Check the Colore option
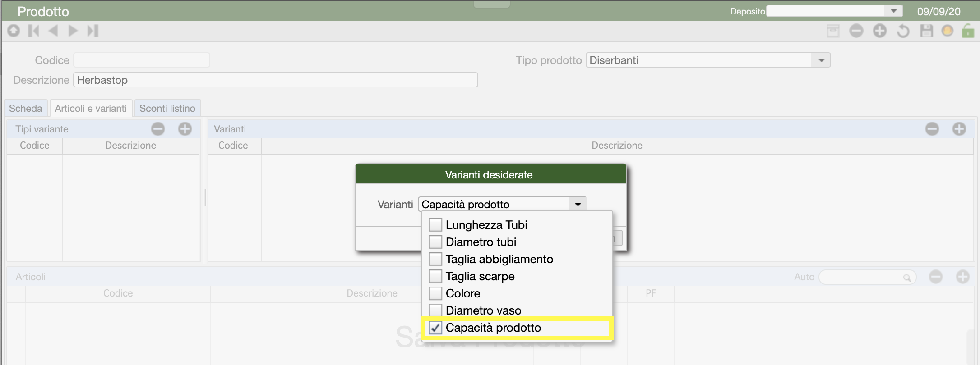This screenshot has width=980, height=365. click(435, 293)
